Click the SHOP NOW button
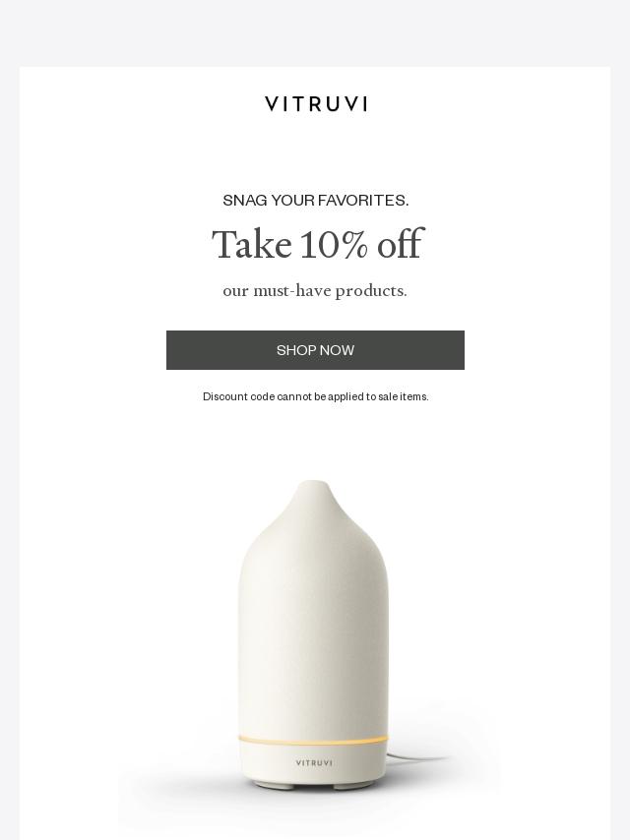Image resolution: width=630 pixels, height=840 pixels. pyautogui.click(x=315, y=350)
